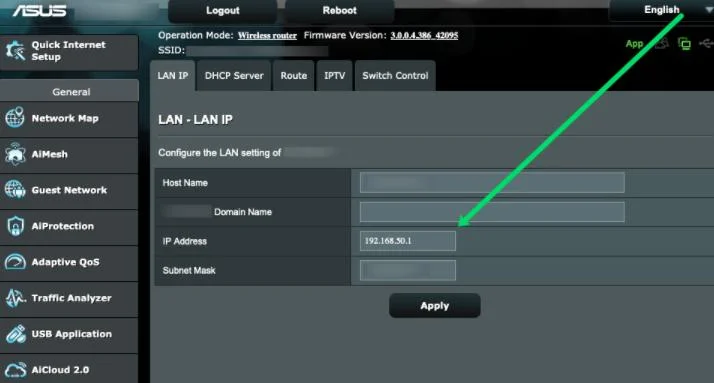The image size is (714, 383).
Task: Click the App link
Action: click(634, 44)
